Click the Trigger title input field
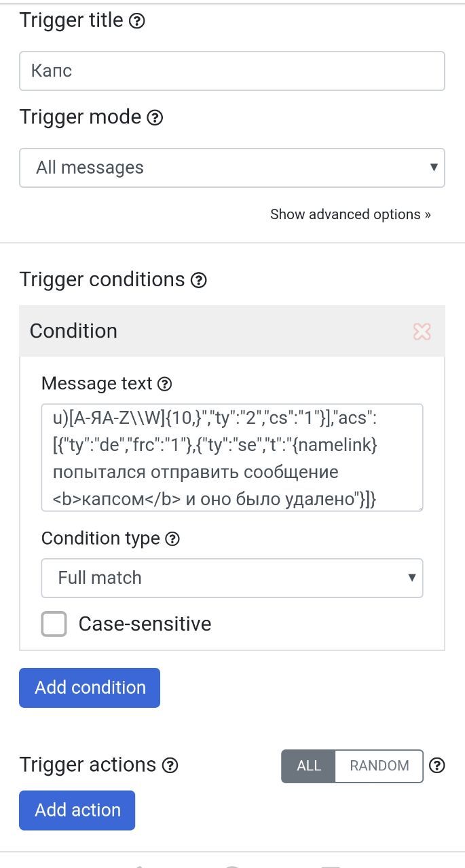 231,71
